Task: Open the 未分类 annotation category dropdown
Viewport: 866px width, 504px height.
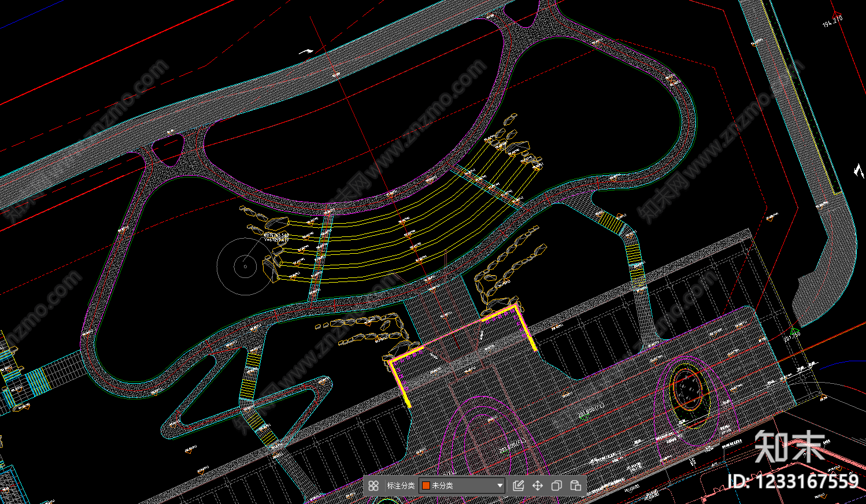Action: click(462, 486)
